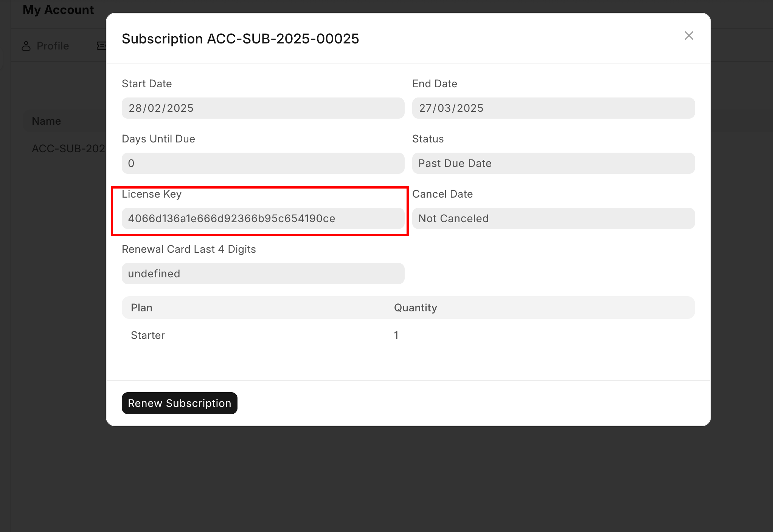
Task: Click the Cancel Date field Not Canceled
Action: click(553, 218)
